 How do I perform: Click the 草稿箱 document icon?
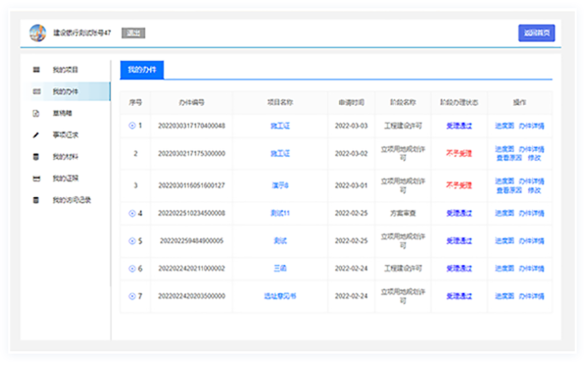coord(36,113)
